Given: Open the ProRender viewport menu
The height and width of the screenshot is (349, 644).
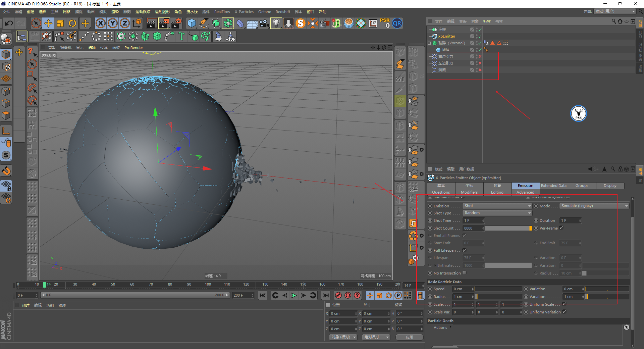Looking at the screenshot, I should tap(133, 48).
